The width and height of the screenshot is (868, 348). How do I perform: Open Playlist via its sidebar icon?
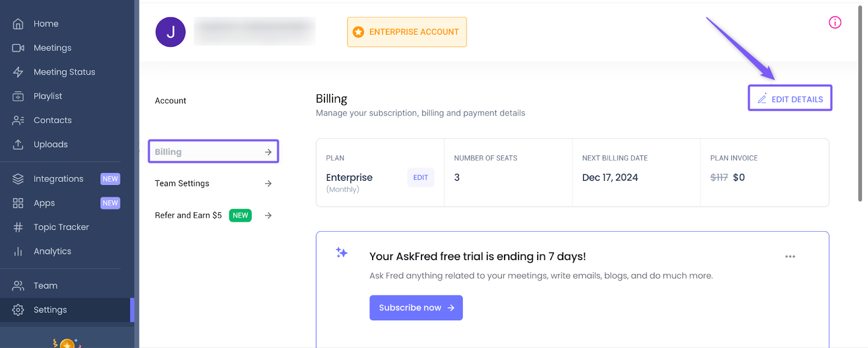click(x=18, y=96)
